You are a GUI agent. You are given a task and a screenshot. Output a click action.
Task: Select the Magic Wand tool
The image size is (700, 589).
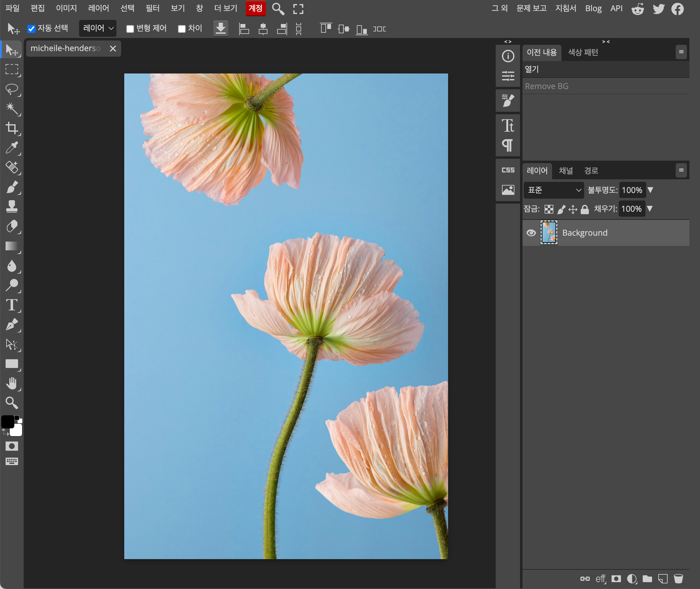pyautogui.click(x=12, y=109)
